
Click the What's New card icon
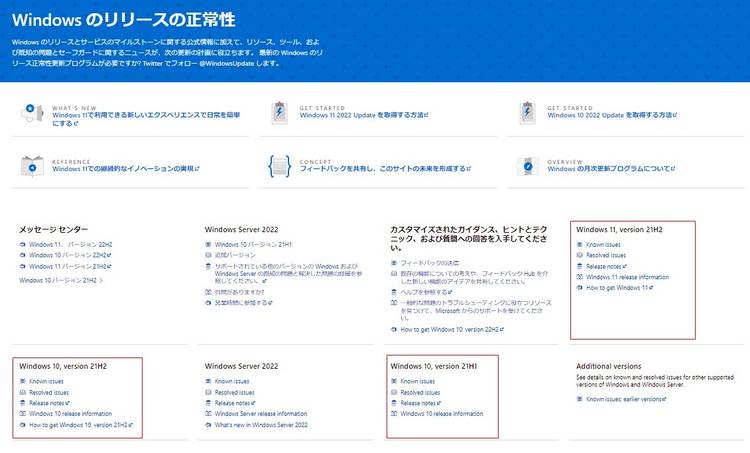pos(32,113)
